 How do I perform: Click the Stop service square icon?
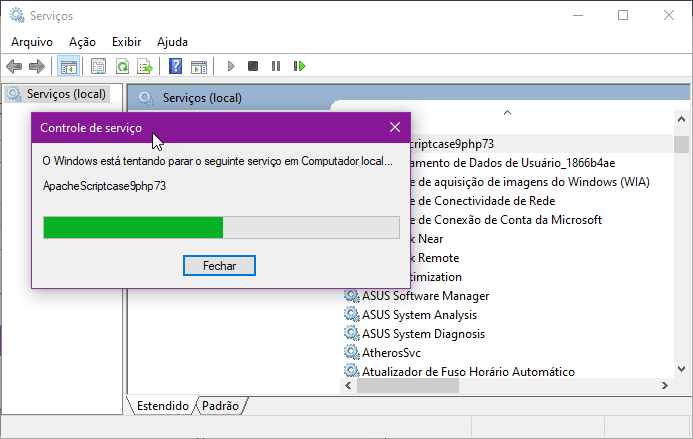point(253,66)
